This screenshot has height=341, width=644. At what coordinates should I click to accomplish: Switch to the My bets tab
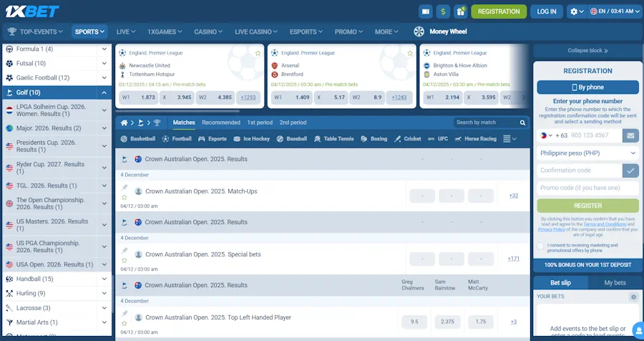[x=615, y=283]
